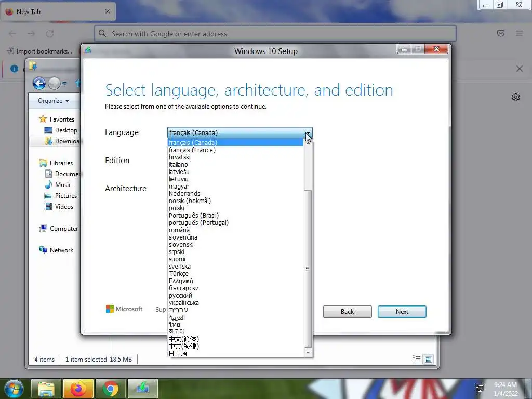Viewport: 532px width, 399px height.
Task: Click Import bookmarks toolbar item
Action: pyautogui.click(x=39, y=51)
